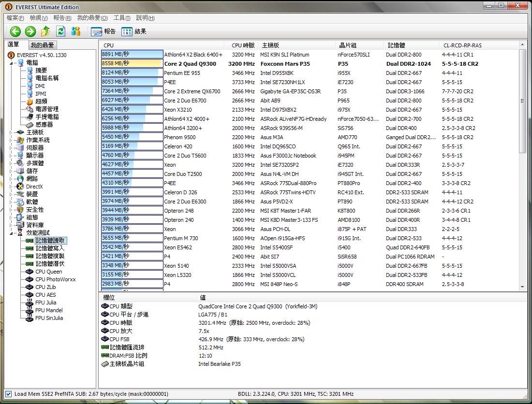Click the Refresh toolbar icon
Viewport: 532px width, 404px height.
pos(61,31)
